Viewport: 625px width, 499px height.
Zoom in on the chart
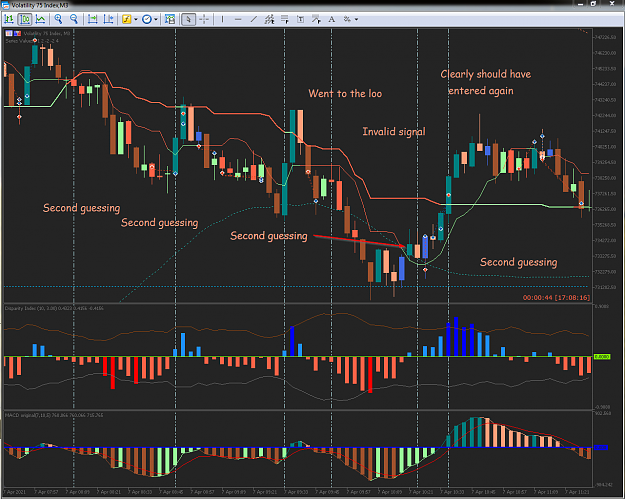click(x=58, y=19)
